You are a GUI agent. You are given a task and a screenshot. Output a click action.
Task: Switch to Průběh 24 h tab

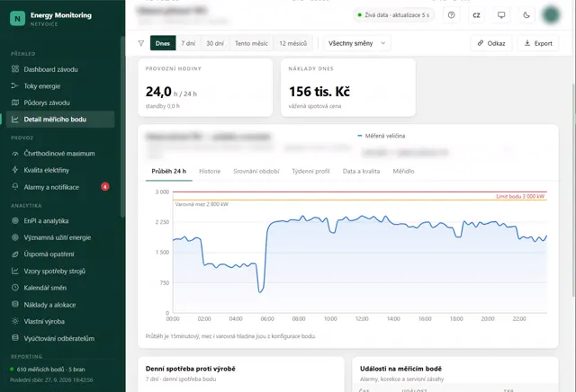[169, 172]
